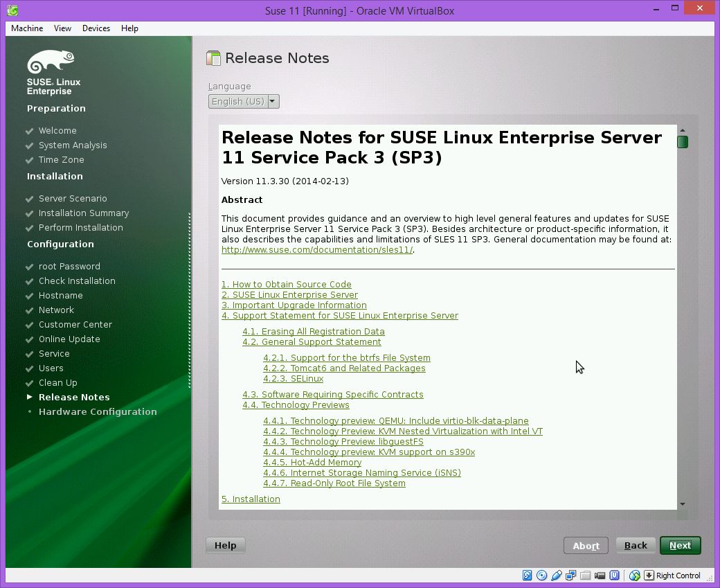Click 'Welcome' step in sidebar
This screenshot has width=720, height=588.
57,131
